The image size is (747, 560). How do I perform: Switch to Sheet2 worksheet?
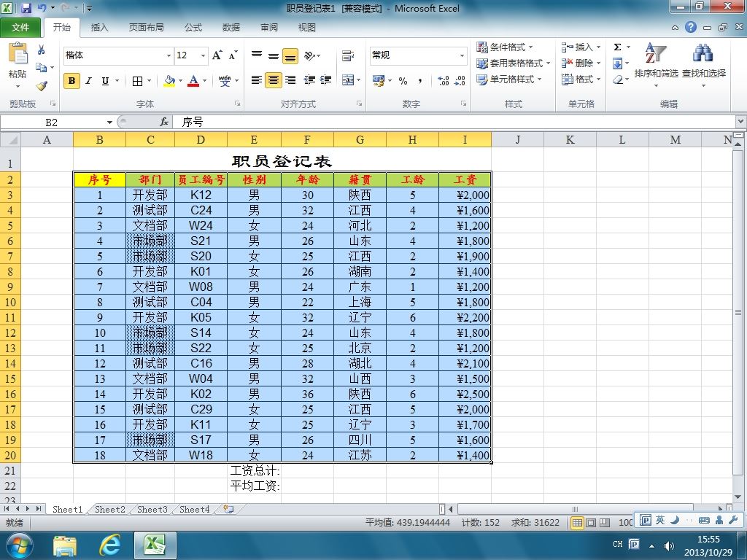click(109, 510)
